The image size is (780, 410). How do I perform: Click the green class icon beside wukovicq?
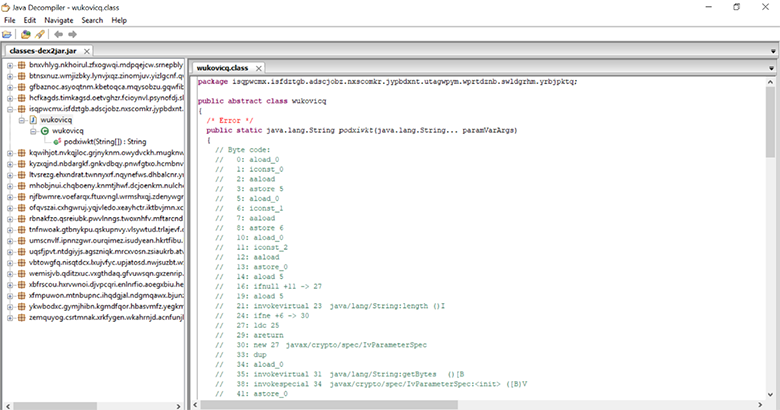pyautogui.click(x=45, y=131)
